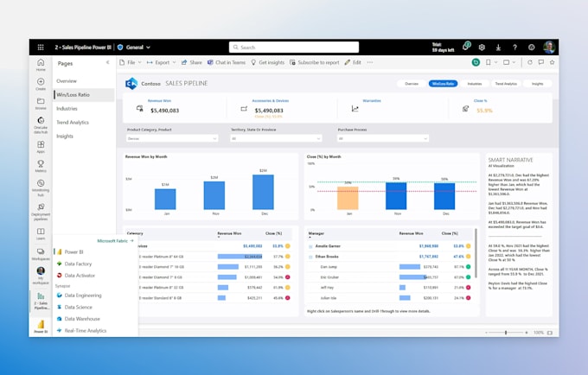Image resolution: width=588 pixels, height=375 pixels.
Task: Choose Data Factory in the switcher
Action: (x=74, y=264)
